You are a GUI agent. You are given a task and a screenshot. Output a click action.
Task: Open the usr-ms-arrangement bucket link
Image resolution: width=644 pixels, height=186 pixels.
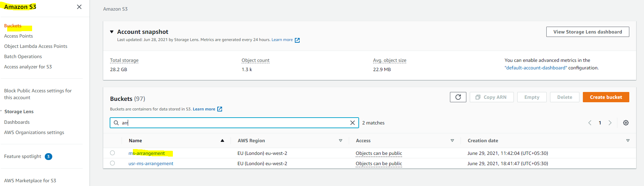(151, 163)
